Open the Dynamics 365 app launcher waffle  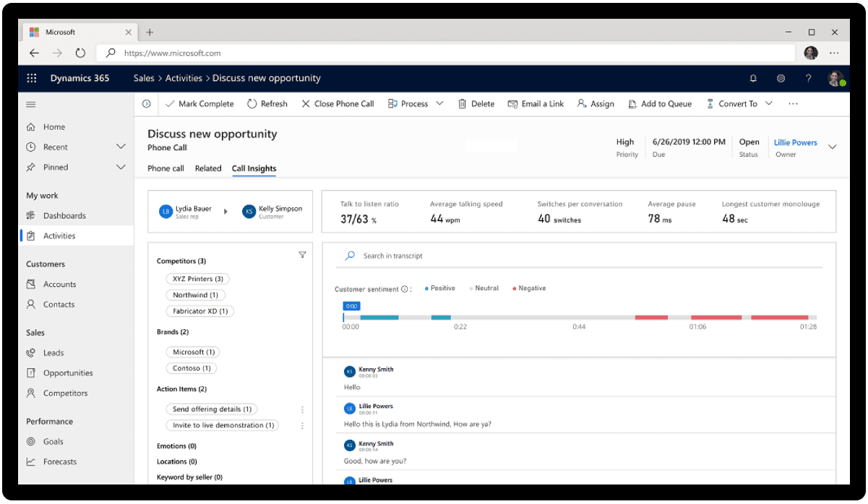tap(32, 78)
